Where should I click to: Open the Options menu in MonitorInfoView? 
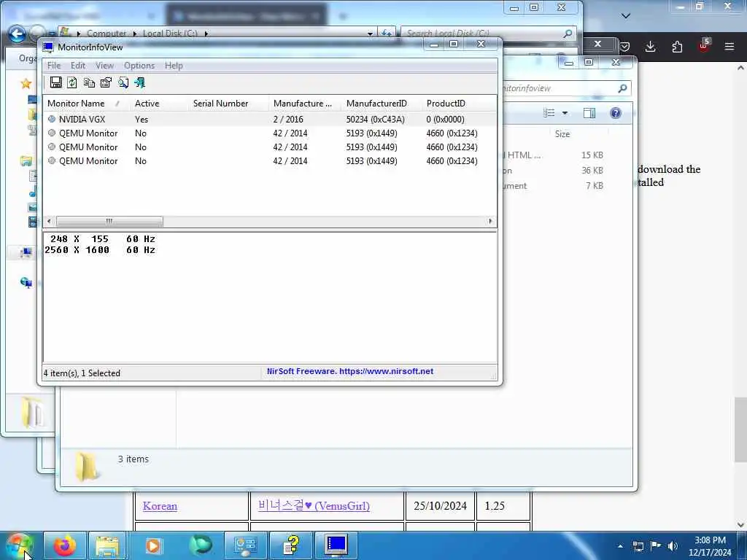[x=139, y=65]
